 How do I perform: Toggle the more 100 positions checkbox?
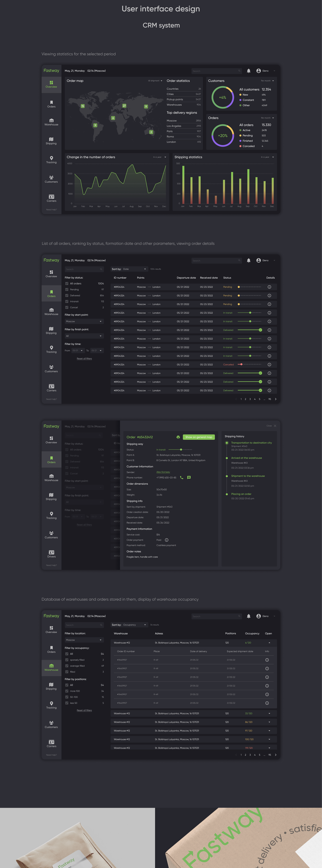(67, 691)
